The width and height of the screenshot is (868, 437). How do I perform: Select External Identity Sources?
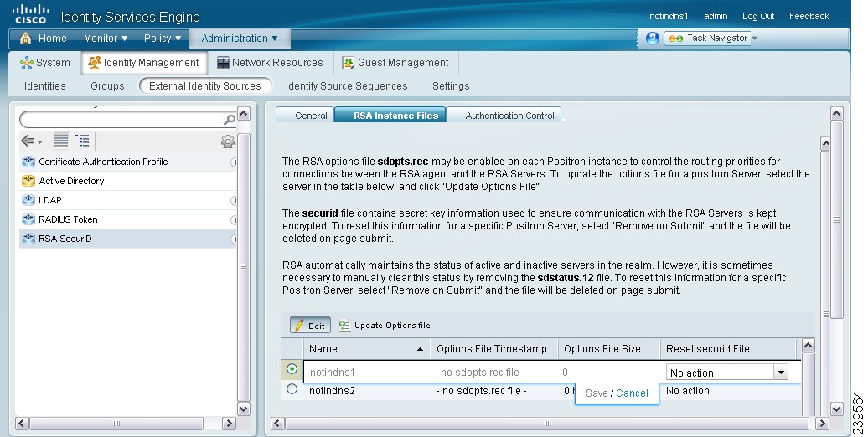[x=204, y=85]
